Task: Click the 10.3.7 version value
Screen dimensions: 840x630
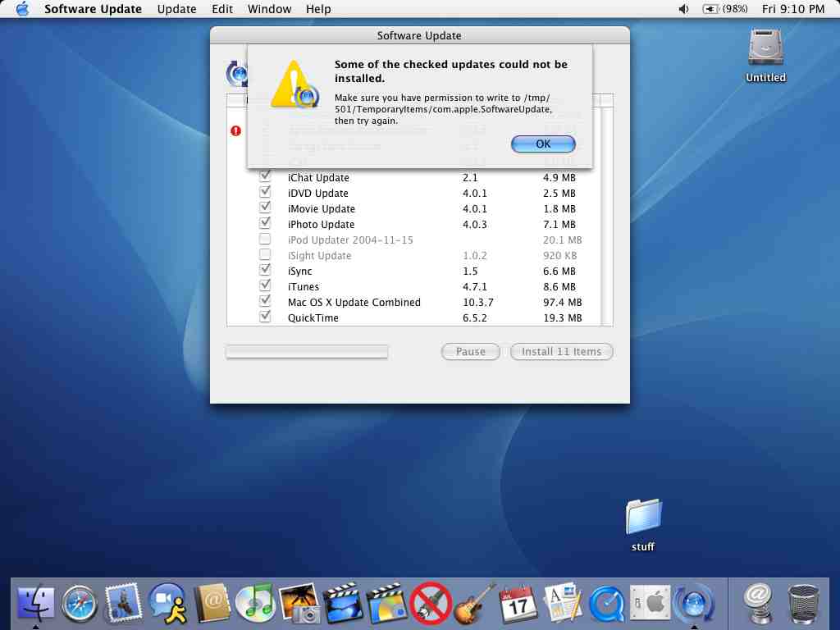Action: pyautogui.click(x=478, y=302)
